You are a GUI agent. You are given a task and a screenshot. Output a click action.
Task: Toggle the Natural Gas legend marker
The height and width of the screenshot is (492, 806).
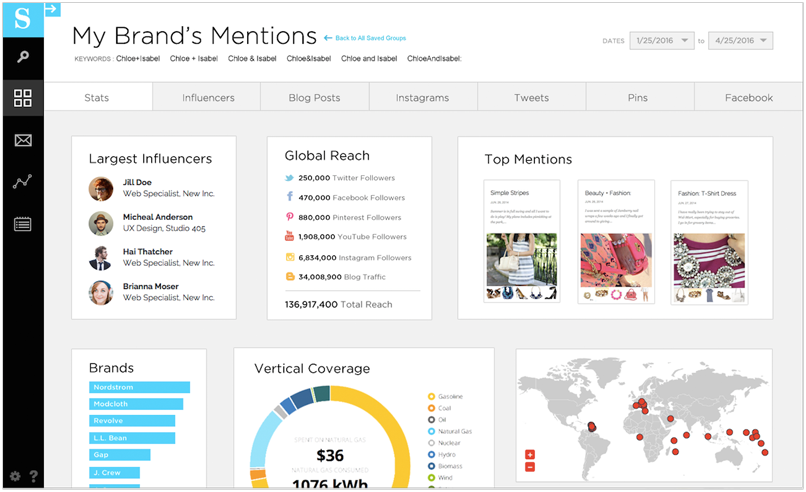click(x=431, y=431)
